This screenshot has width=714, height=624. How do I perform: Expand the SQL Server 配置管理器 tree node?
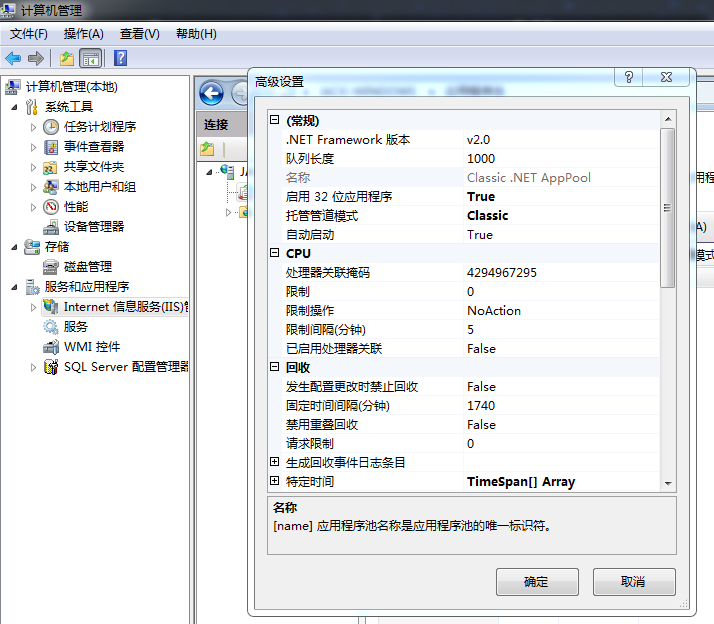pos(33,367)
